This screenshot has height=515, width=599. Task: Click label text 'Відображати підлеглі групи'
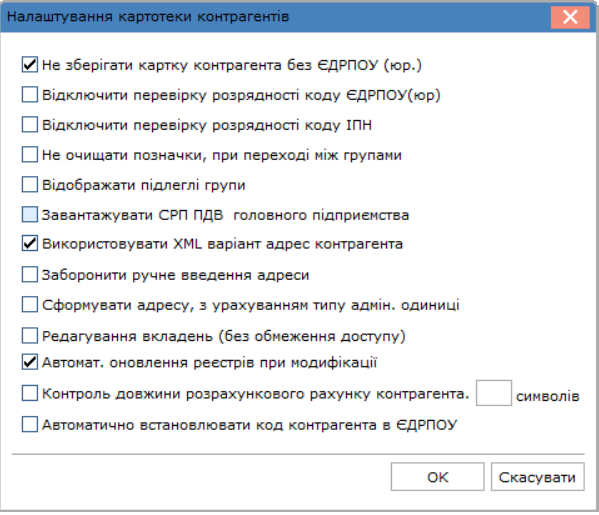click(x=144, y=185)
